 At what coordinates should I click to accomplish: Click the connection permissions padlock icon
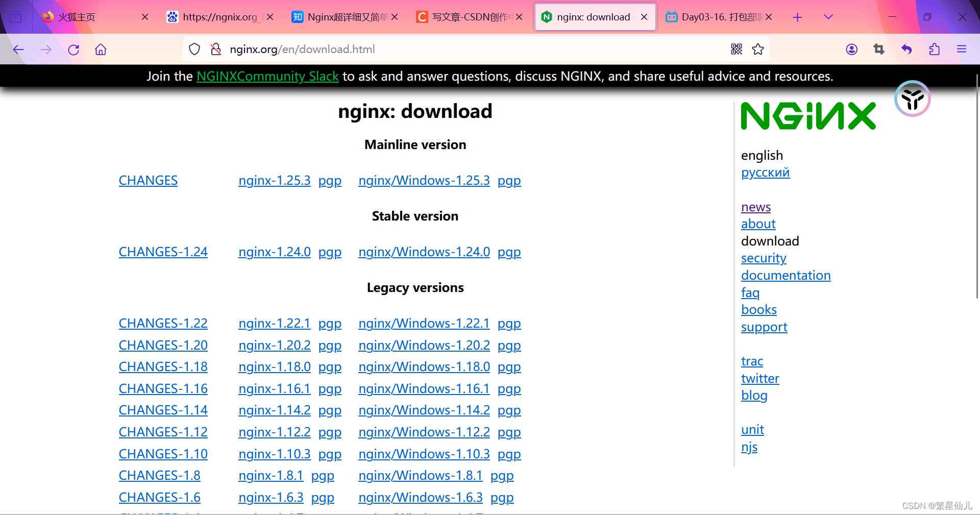(x=216, y=49)
